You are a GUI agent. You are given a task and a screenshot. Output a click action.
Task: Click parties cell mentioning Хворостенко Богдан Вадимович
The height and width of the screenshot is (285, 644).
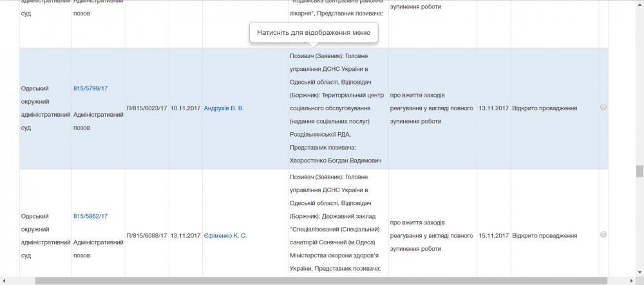(x=337, y=108)
